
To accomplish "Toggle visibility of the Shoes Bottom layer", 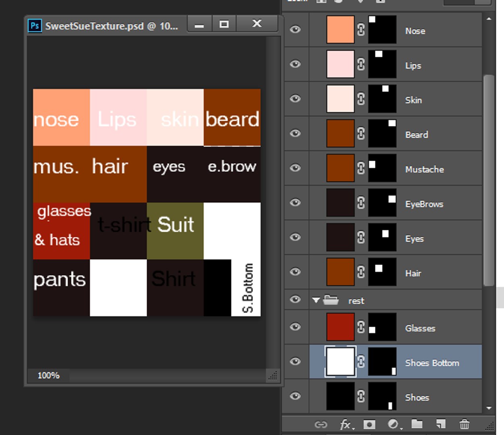I will 296,361.
